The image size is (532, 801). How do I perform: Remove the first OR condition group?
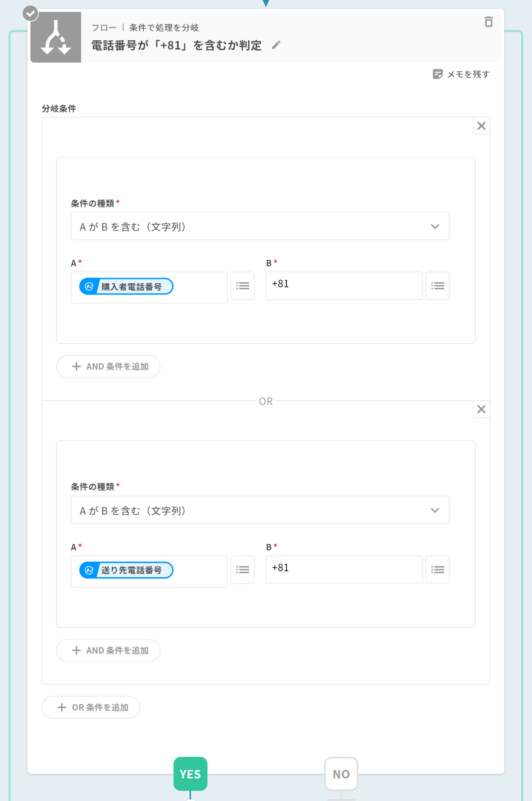(x=481, y=126)
